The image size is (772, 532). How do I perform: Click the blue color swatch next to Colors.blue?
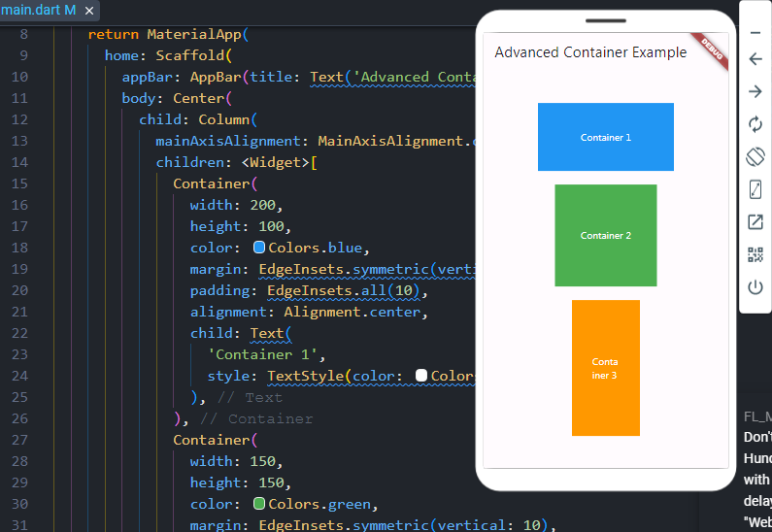pyautogui.click(x=259, y=247)
